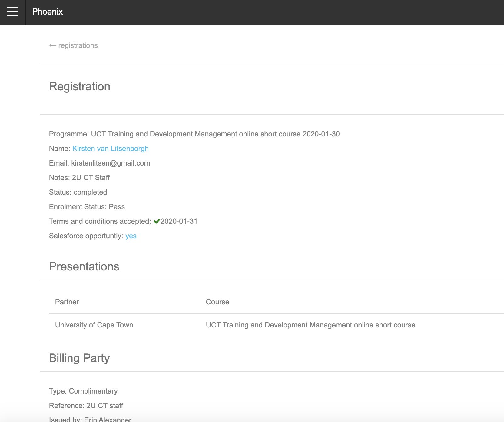This screenshot has height=422, width=504.
Task: Click the course name in Presentations table
Action: click(310, 325)
